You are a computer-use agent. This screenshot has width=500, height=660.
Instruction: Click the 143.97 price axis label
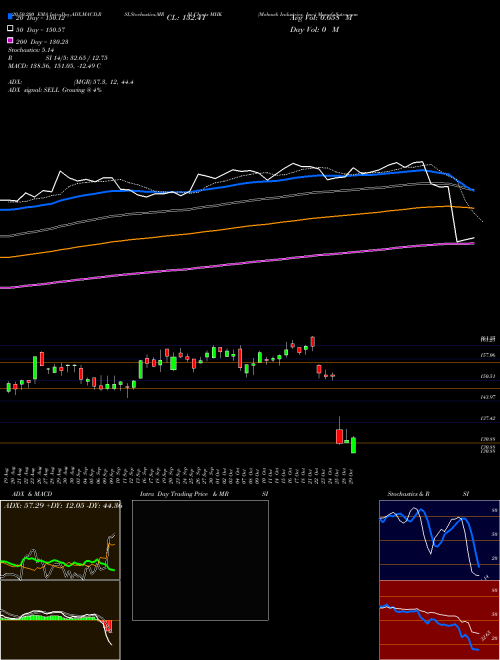pyautogui.click(x=488, y=397)
